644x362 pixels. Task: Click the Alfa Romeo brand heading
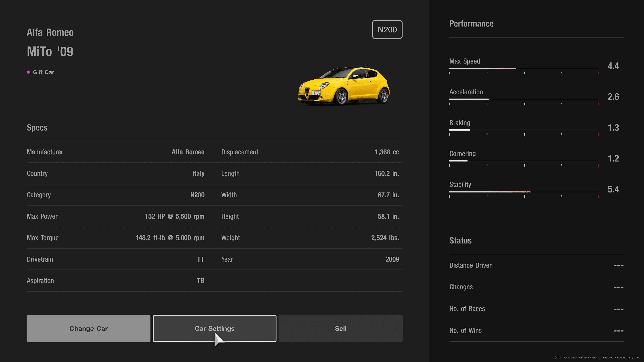pyautogui.click(x=50, y=33)
